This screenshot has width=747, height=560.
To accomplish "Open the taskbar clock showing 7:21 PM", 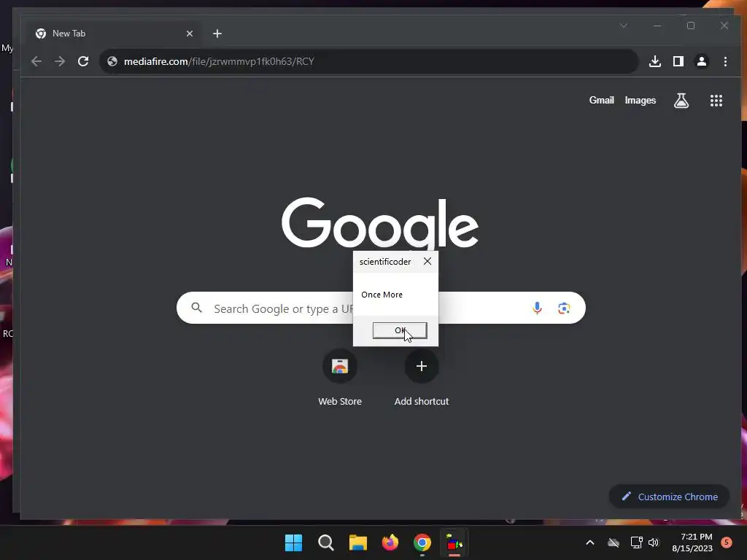I will click(x=692, y=542).
